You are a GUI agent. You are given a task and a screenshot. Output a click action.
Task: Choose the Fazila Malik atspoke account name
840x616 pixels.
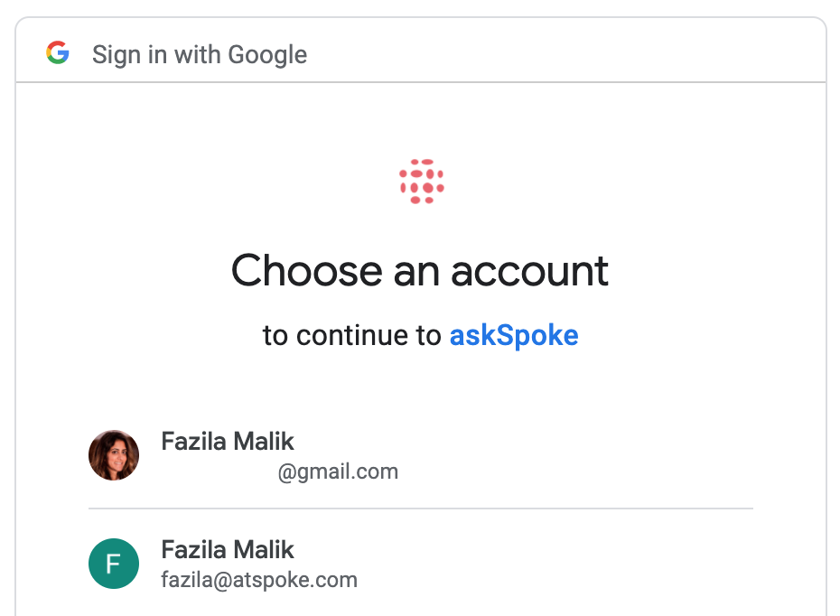tap(228, 550)
